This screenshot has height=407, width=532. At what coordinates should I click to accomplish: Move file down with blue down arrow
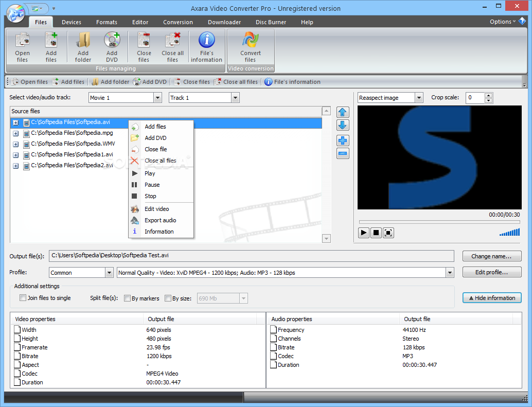pos(343,125)
